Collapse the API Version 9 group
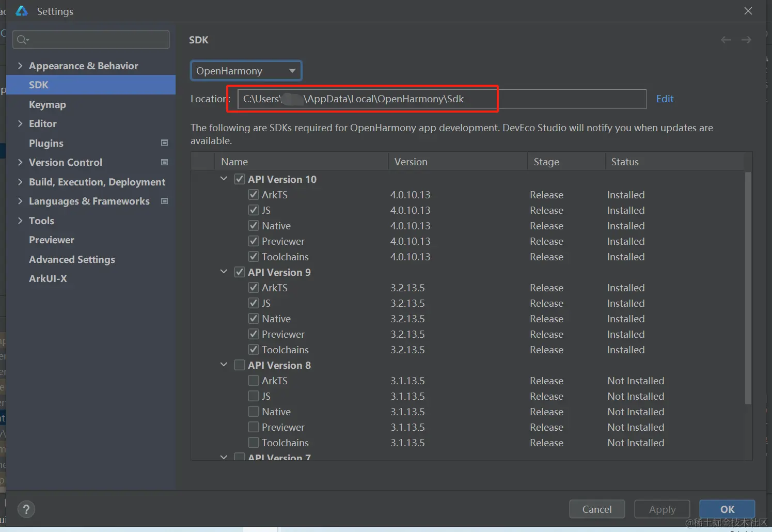This screenshot has width=772, height=532. click(x=224, y=272)
